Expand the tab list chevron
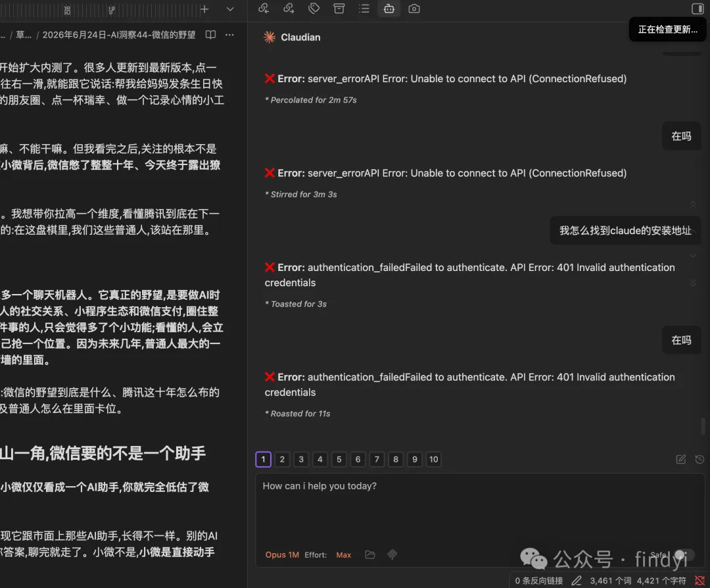Screen dimensions: 710x588 point(230,9)
